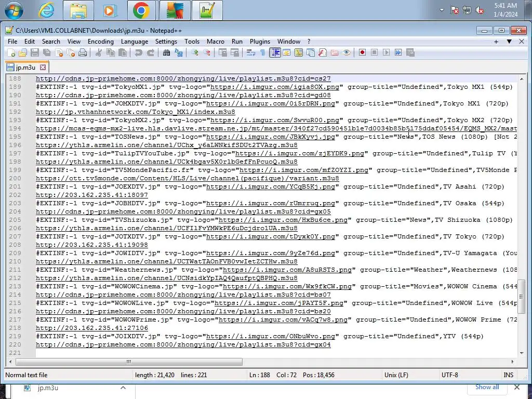Click the tv5monde variant.m3u8 URL on line 200

pos(187,178)
